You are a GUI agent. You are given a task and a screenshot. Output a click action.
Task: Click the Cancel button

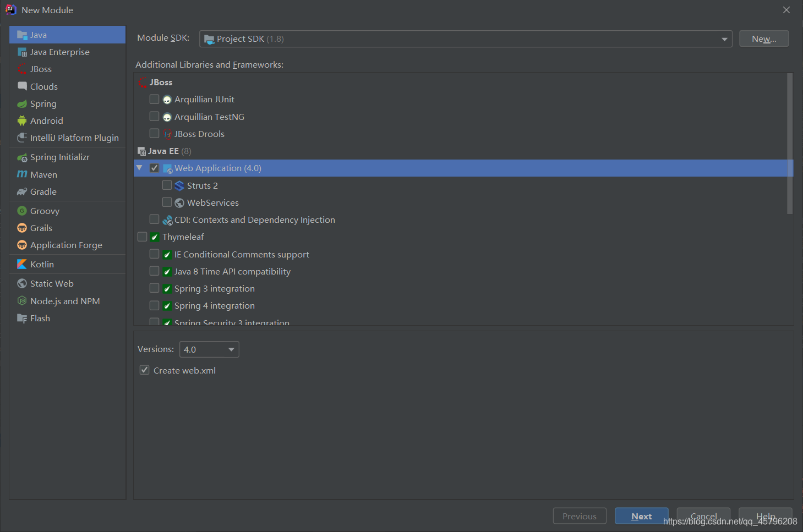(x=703, y=516)
